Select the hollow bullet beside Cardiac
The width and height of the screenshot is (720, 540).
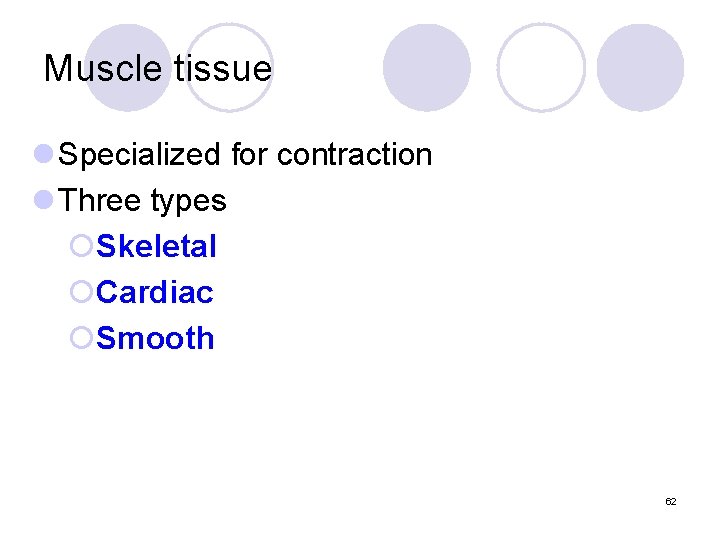point(82,292)
